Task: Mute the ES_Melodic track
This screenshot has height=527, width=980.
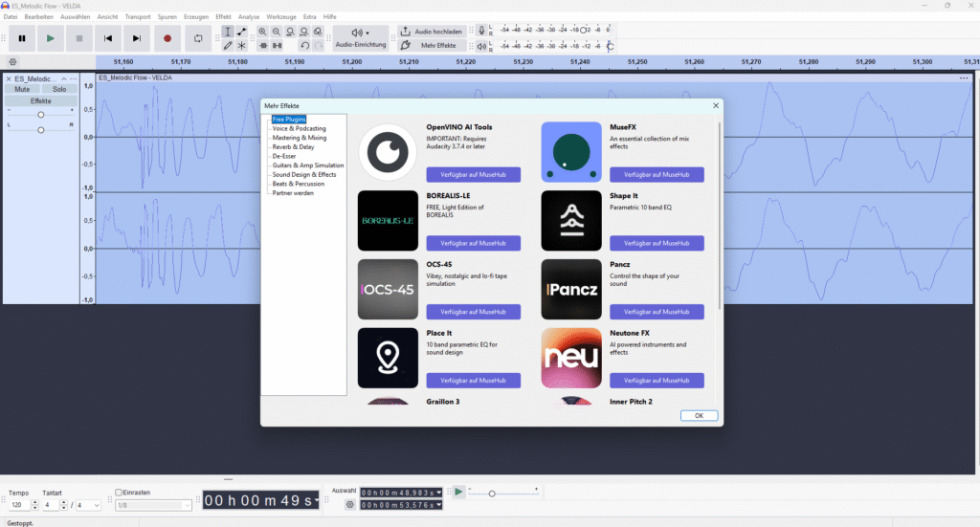Action: click(22, 89)
